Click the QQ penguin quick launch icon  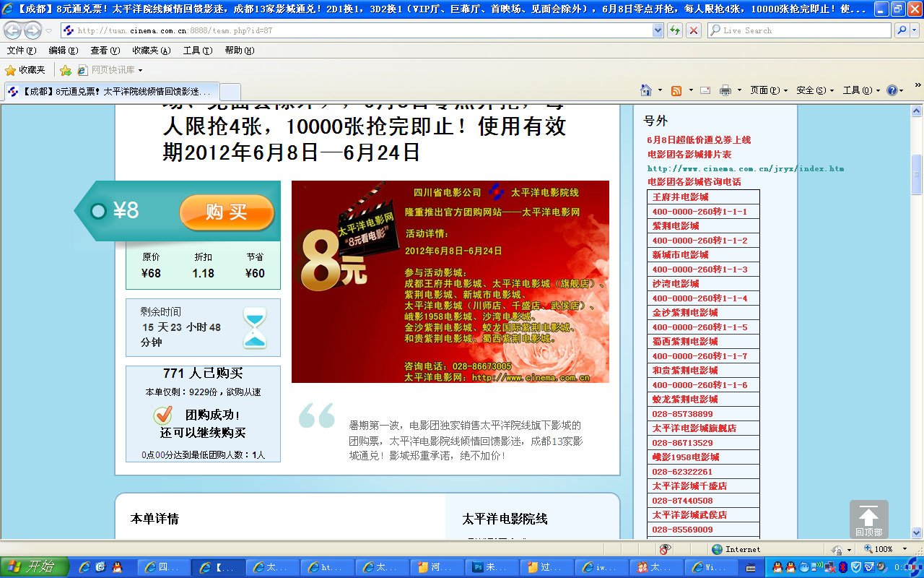[117, 567]
